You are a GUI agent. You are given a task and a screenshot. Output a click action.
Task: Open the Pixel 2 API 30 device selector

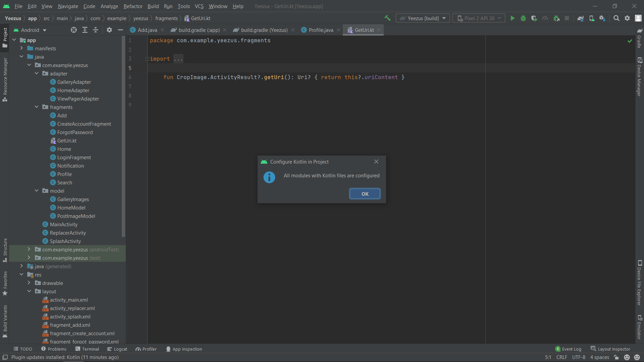click(479, 18)
